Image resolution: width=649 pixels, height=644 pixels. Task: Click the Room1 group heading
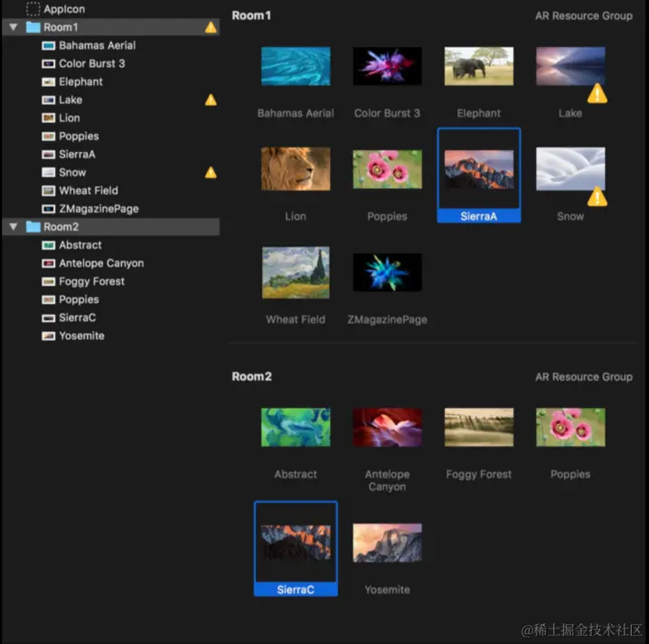coord(251,15)
